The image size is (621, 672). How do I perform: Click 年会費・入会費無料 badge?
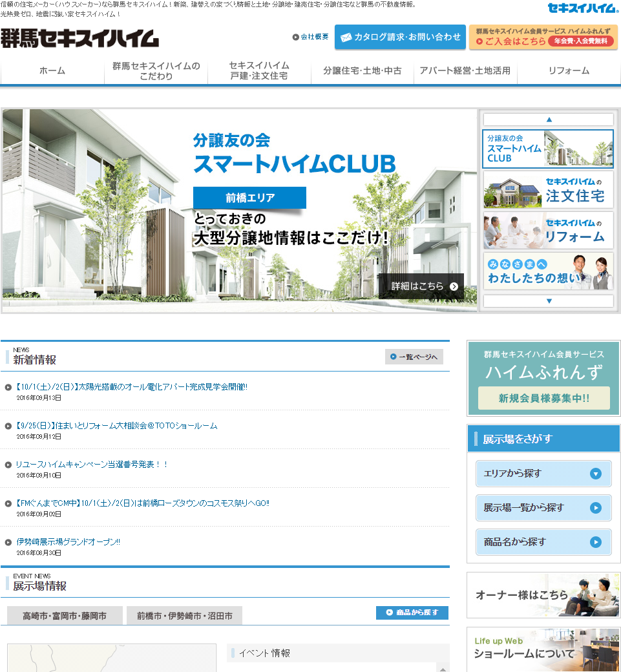coord(581,41)
